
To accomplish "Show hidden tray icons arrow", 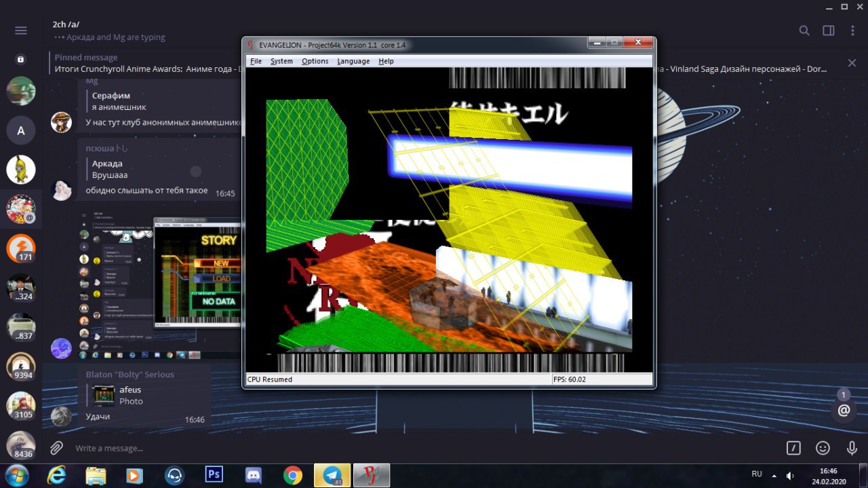I will tap(774, 476).
